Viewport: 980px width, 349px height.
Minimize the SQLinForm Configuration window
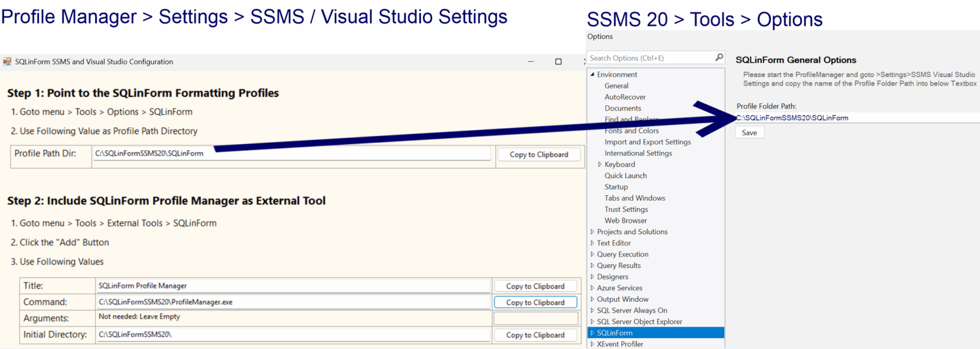[531, 62]
